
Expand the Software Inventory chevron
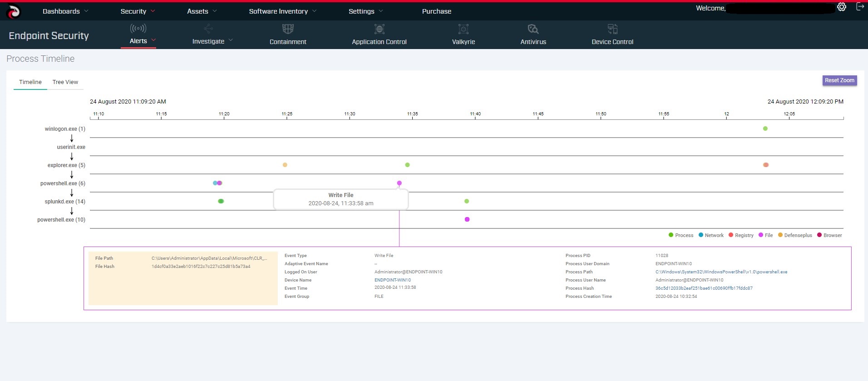[314, 11]
